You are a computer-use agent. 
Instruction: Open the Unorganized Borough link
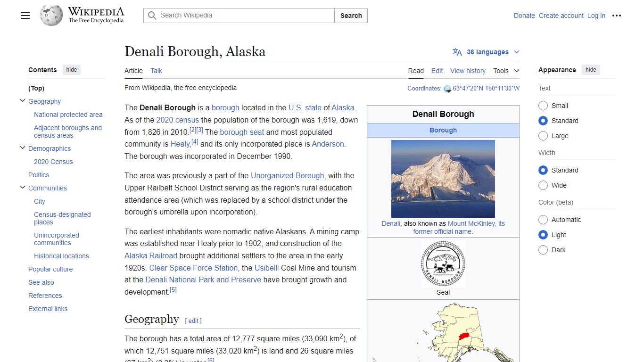(288, 175)
